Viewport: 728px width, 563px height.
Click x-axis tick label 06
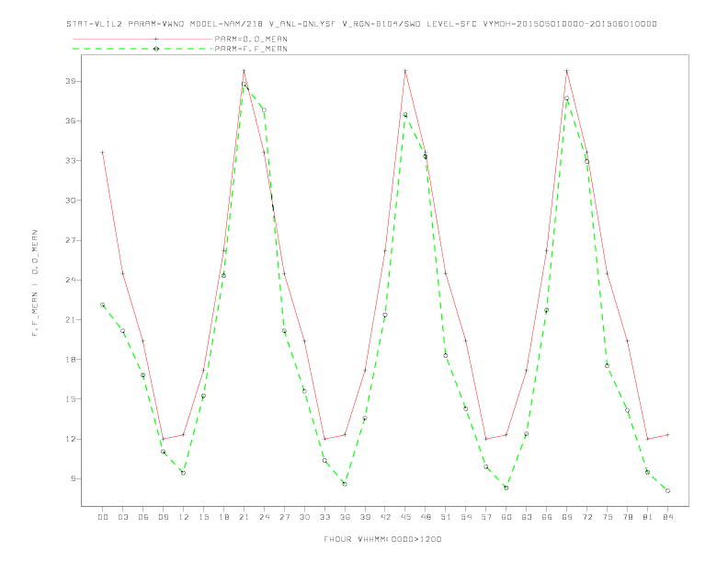143,517
